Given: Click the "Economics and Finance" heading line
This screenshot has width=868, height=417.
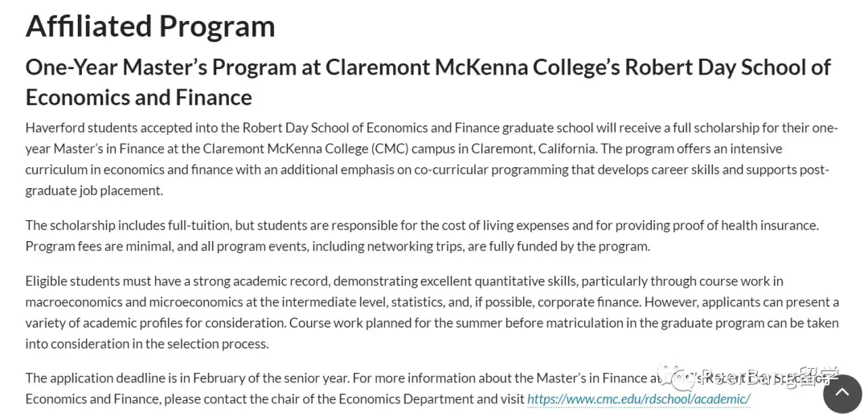Looking at the screenshot, I should click(x=139, y=97).
